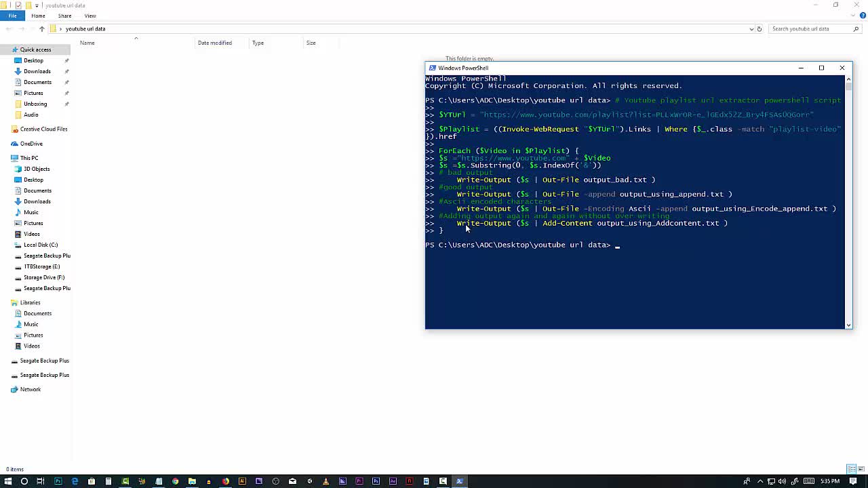
Task: Open Adobe After Effects from the taskbar
Action: (393, 481)
